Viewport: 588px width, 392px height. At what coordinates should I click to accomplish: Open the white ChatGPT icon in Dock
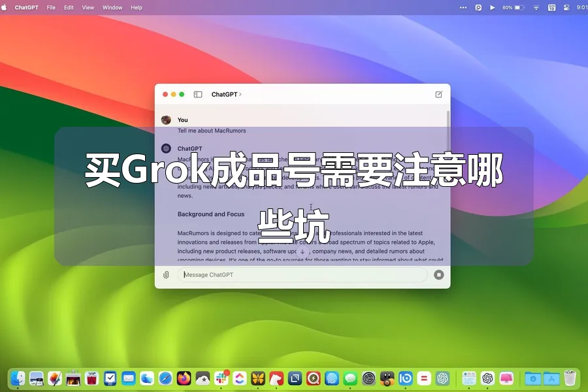[x=487, y=378]
